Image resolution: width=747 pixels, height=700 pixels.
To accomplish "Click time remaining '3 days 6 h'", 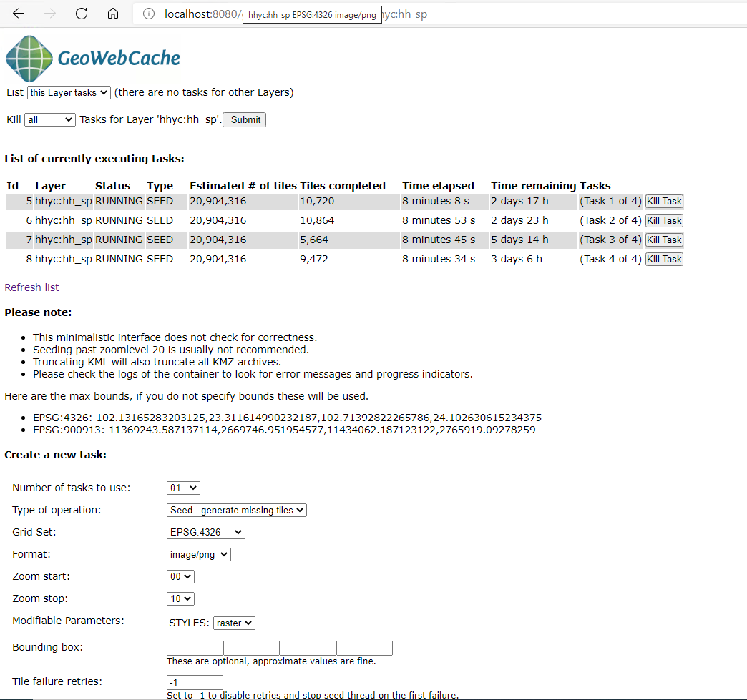I will pyautogui.click(x=517, y=259).
